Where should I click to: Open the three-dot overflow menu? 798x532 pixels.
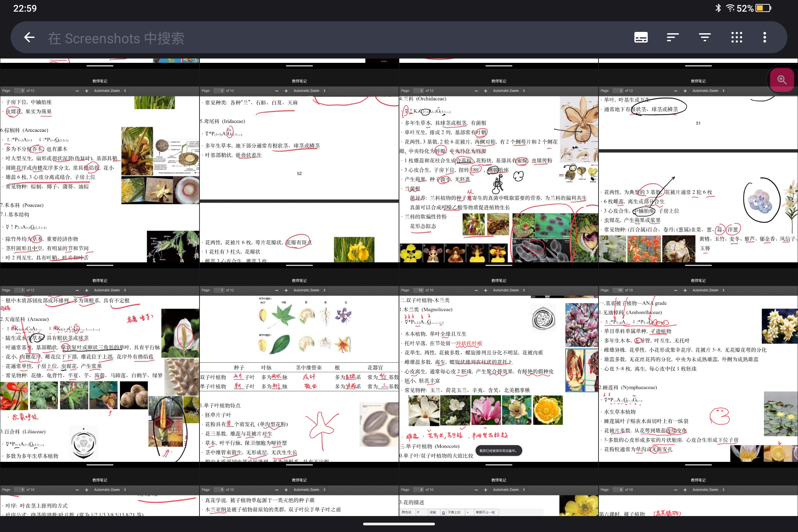(x=765, y=37)
